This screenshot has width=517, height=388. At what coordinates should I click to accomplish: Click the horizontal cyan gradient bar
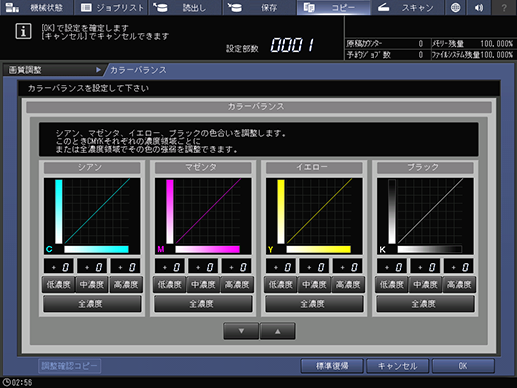tap(96, 249)
